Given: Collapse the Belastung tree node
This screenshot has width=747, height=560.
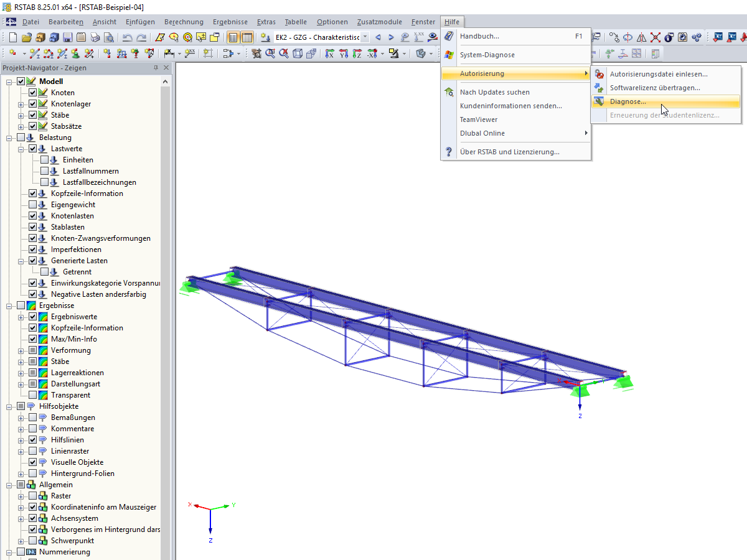Looking at the screenshot, I should click(9, 138).
